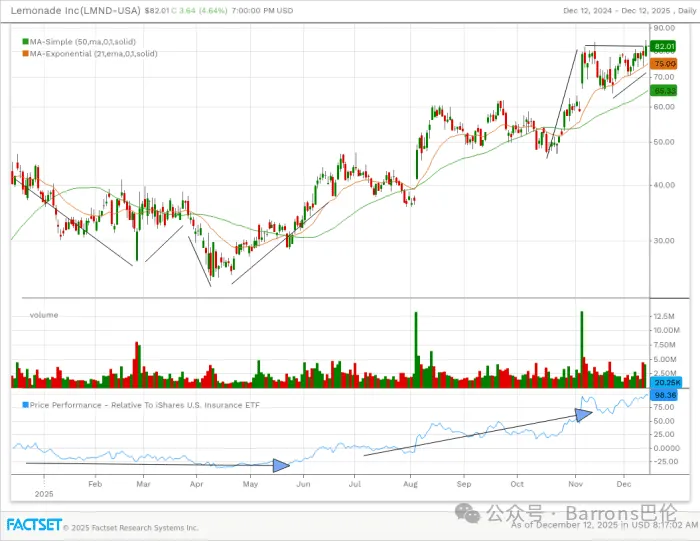Select the green 82.01 price tag
700x541 pixels.
(x=664, y=47)
